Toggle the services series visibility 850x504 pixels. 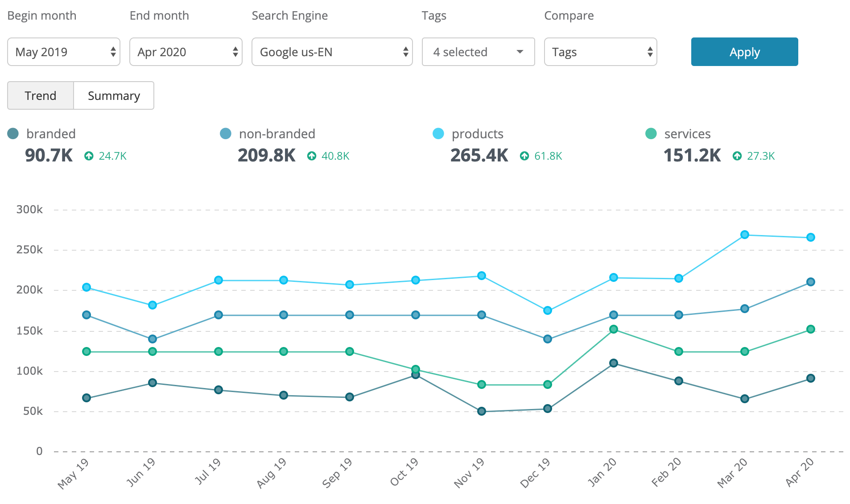687,133
